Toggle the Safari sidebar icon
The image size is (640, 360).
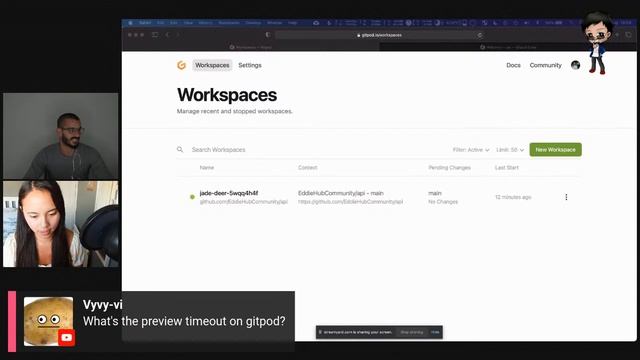pyautogui.click(x=155, y=35)
